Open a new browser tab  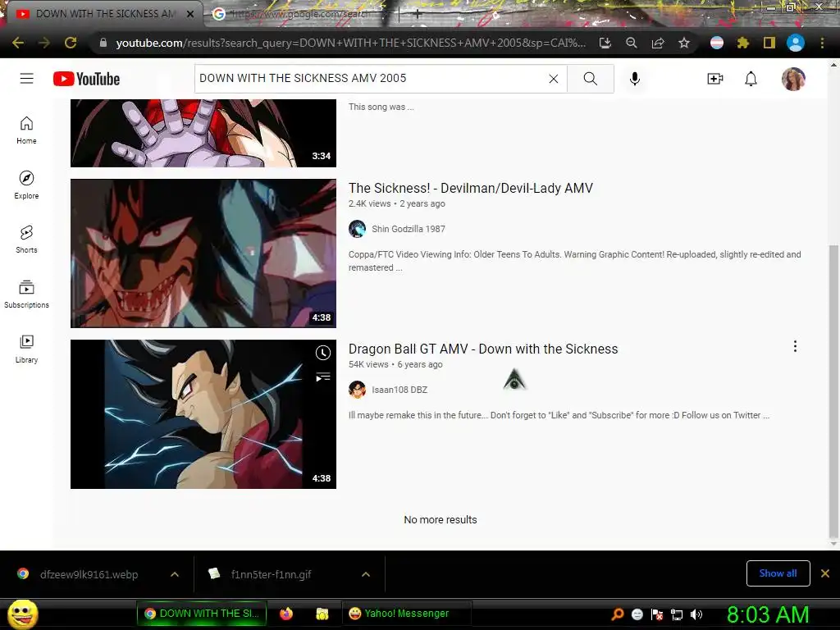(x=417, y=15)
